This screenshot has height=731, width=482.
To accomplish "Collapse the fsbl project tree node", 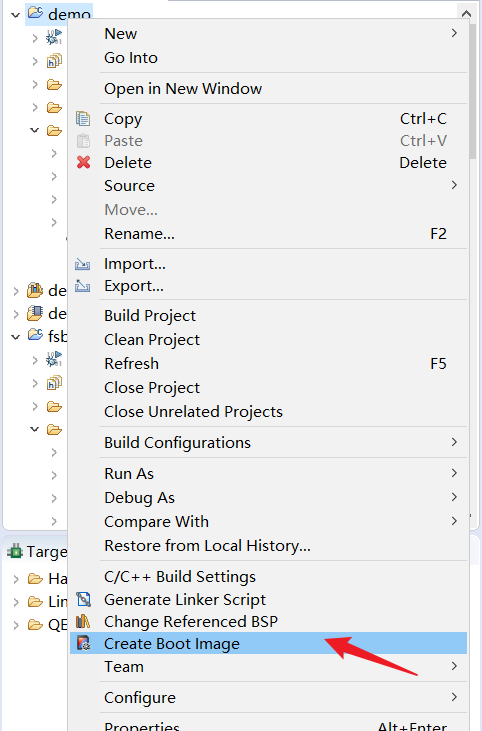I will (15, 336).
